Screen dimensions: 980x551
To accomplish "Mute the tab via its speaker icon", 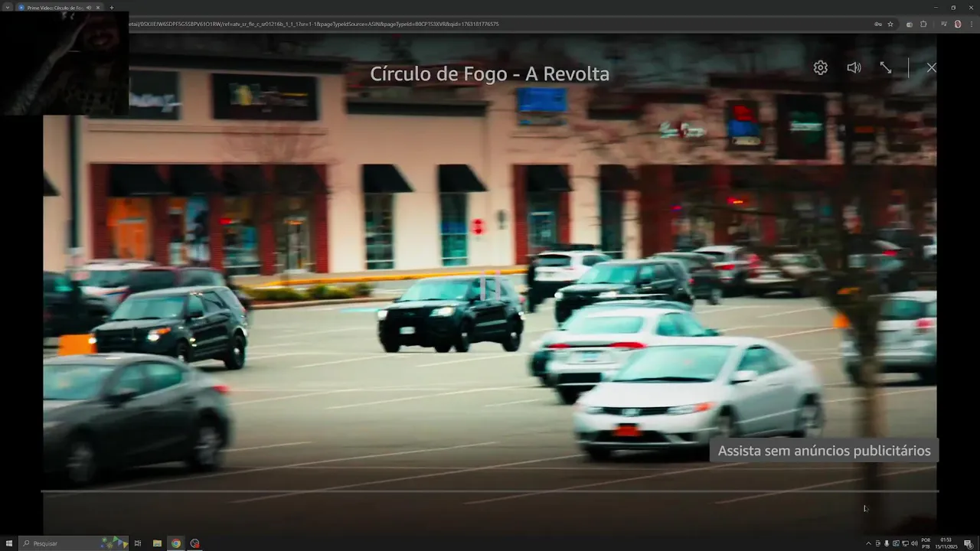I will pos(89,7).
